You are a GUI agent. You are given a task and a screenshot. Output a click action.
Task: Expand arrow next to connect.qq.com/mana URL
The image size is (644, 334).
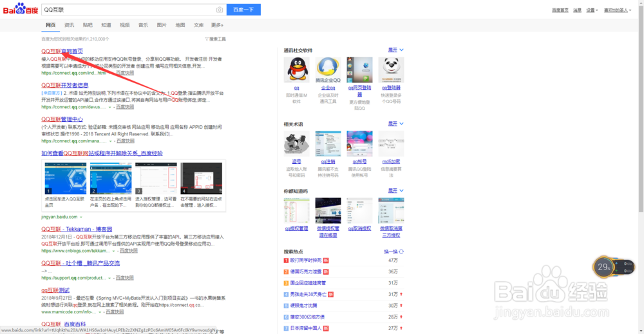point(110,141)
